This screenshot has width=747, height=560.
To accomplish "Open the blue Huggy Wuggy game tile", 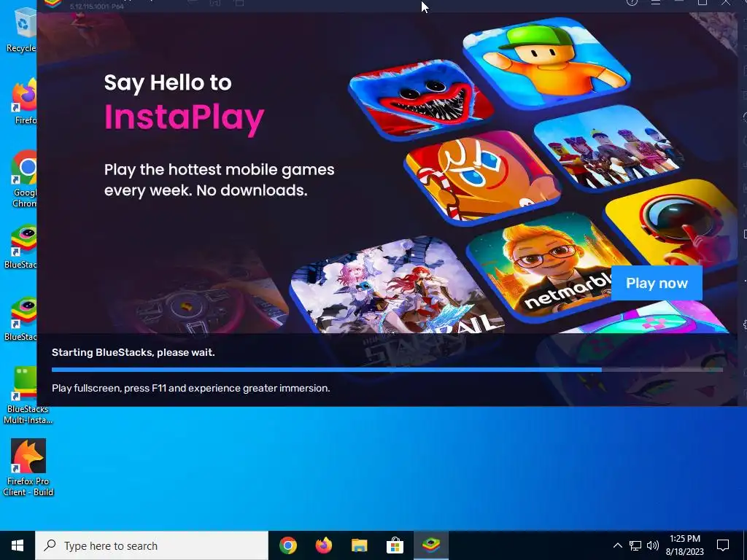I will coord(422,98).
